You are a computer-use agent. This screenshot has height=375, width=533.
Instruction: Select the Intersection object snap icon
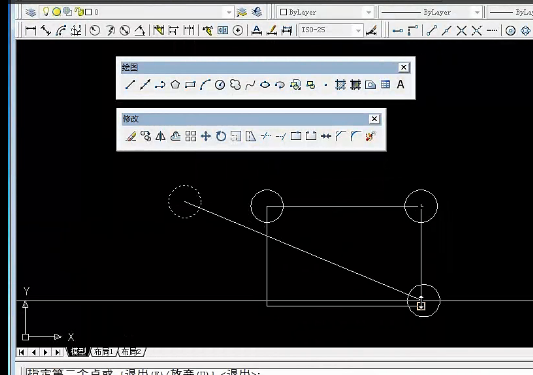point(461,31)
